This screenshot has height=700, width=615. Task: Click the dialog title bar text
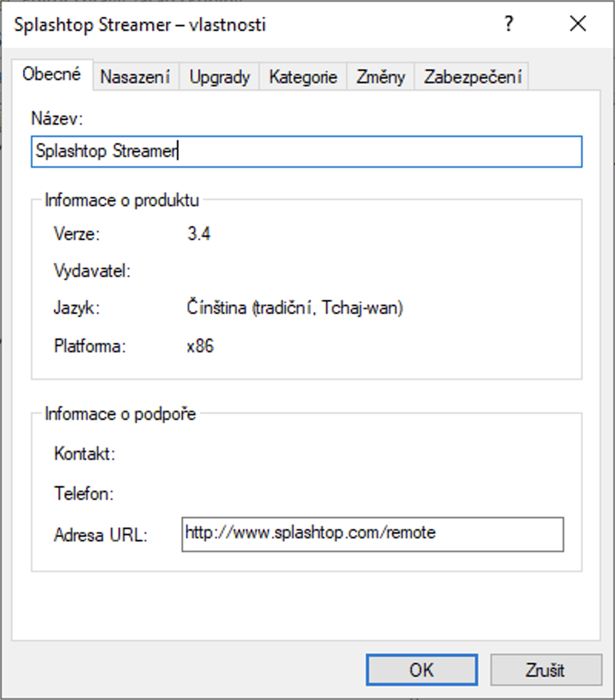click(141, 25)
